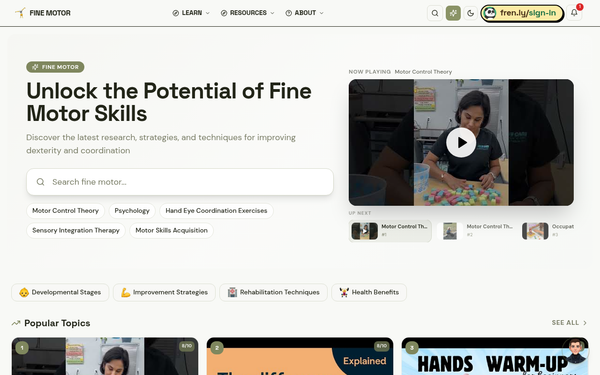The image size is (600, 375).
Task: Focus the Search fine motor field
Action: click(x=180, y=182)
